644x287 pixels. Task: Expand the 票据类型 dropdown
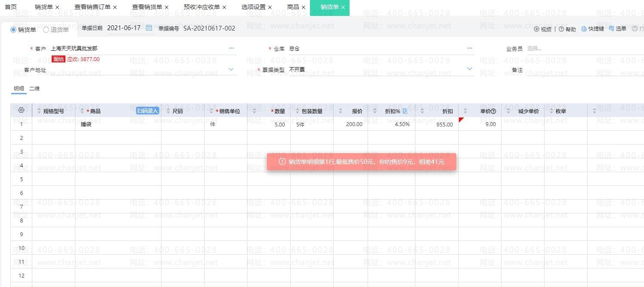coord(470,69)
